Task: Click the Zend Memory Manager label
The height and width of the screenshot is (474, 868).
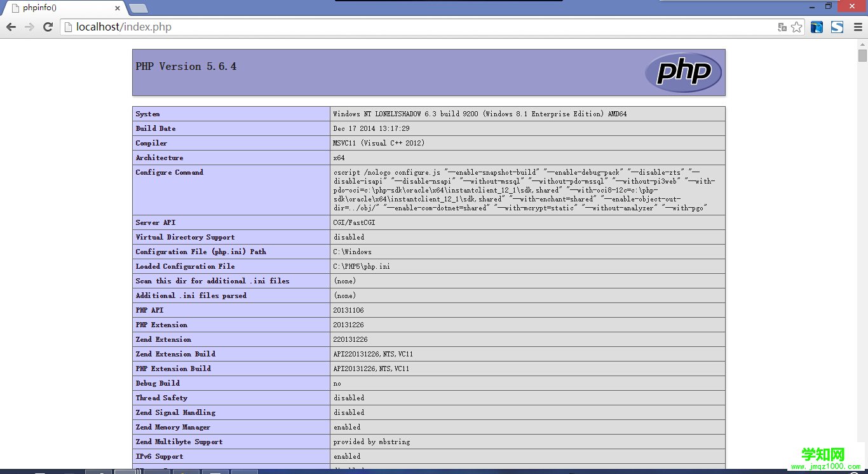Action: pyautogui.click(x=173, y=427)
